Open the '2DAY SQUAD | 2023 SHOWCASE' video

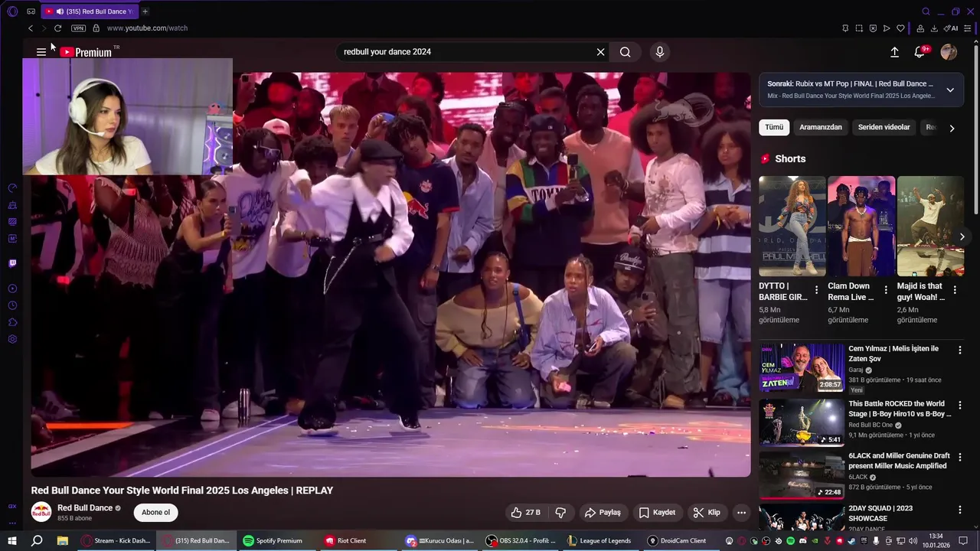[880, 513]
